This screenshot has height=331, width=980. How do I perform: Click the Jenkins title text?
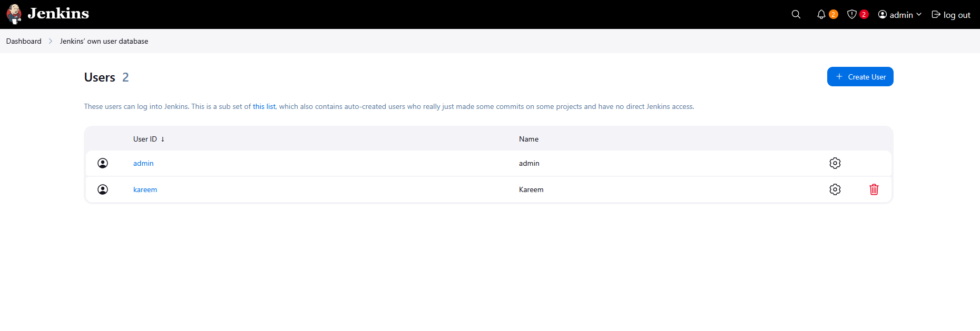(x=58, y=14)
